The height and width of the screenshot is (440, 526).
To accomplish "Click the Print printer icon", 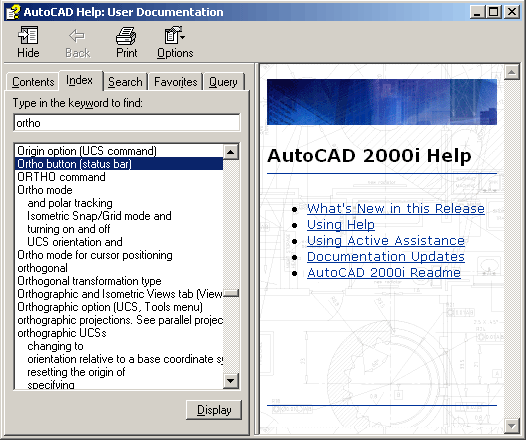I will tap(126, 36).
